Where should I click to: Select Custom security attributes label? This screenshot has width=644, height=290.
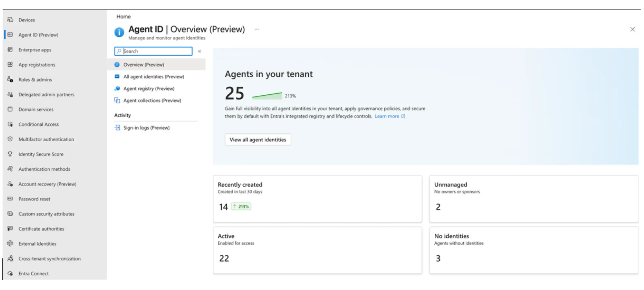pos(46,214)
